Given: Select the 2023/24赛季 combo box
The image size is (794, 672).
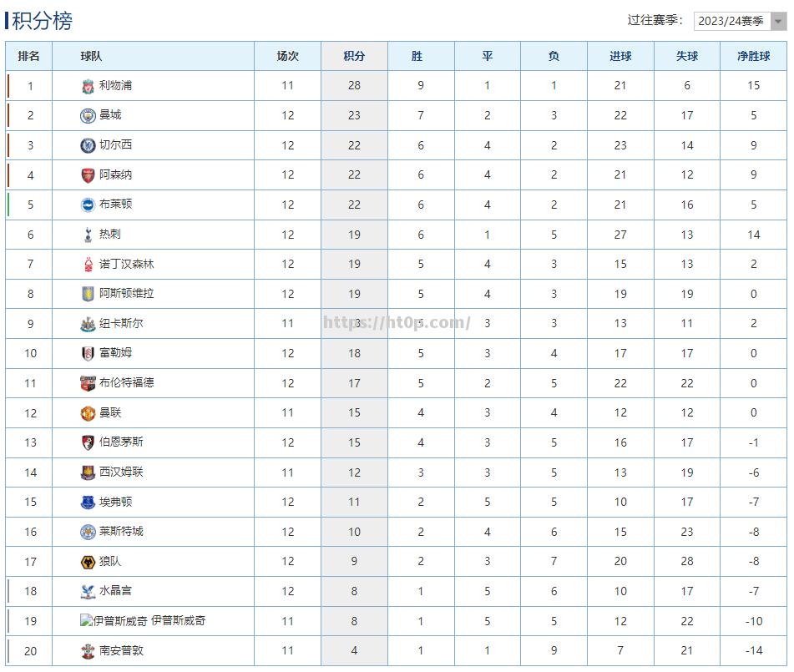Looking at the screenshot, I should click(740, 21).
